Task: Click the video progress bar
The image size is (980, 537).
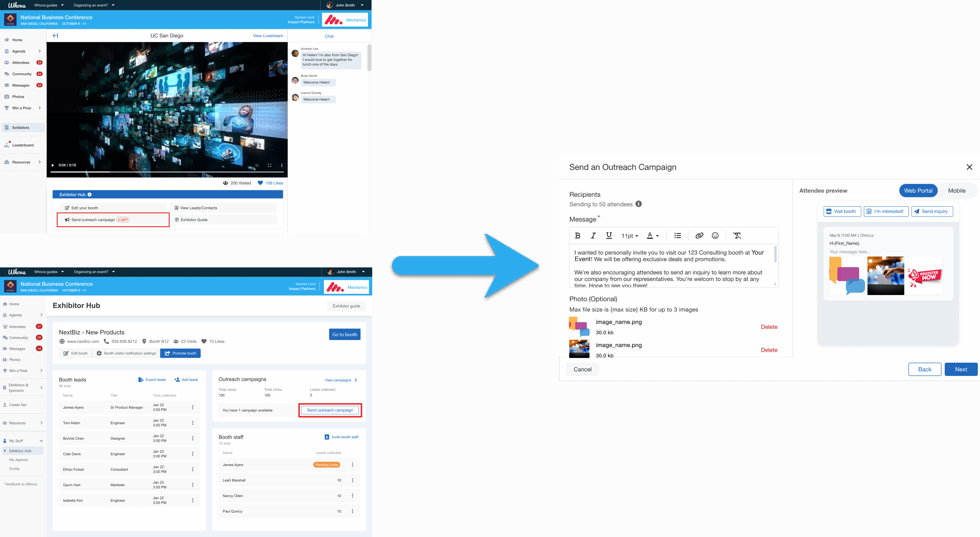Action: tap(167, 172)
